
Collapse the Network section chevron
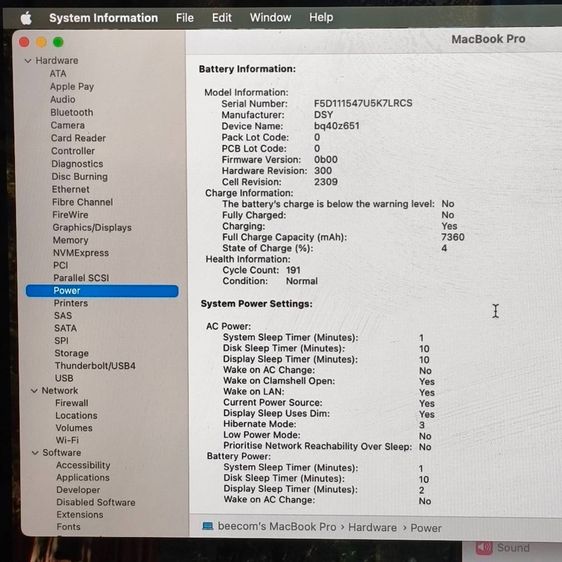pos(34,391)
